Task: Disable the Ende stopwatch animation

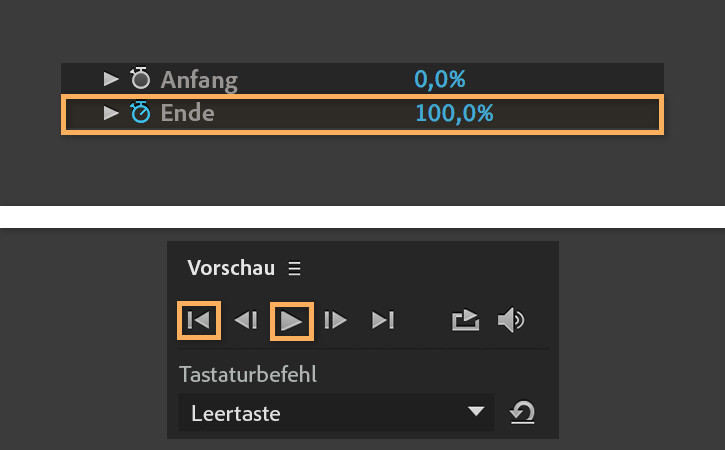Action: (140, 113)
